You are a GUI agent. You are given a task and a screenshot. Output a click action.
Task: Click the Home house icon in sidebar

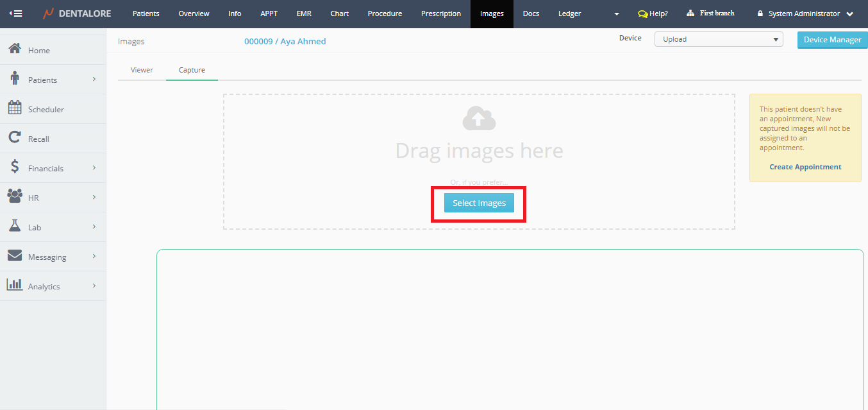point(15,49)
